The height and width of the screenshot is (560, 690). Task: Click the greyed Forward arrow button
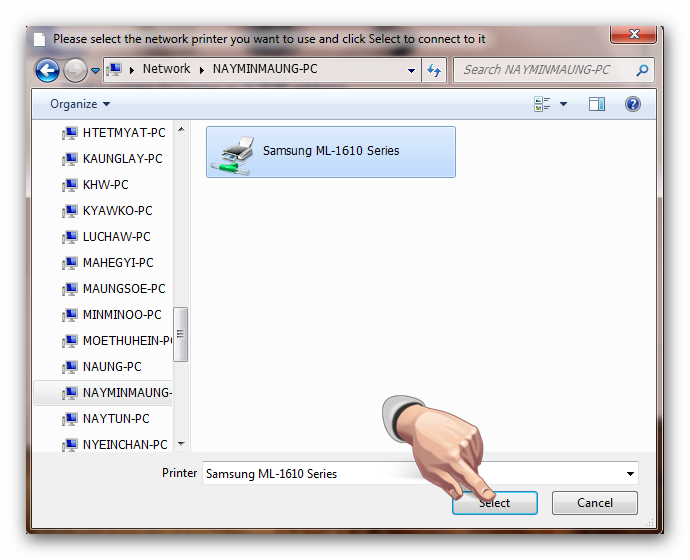(x=75, y=70)
